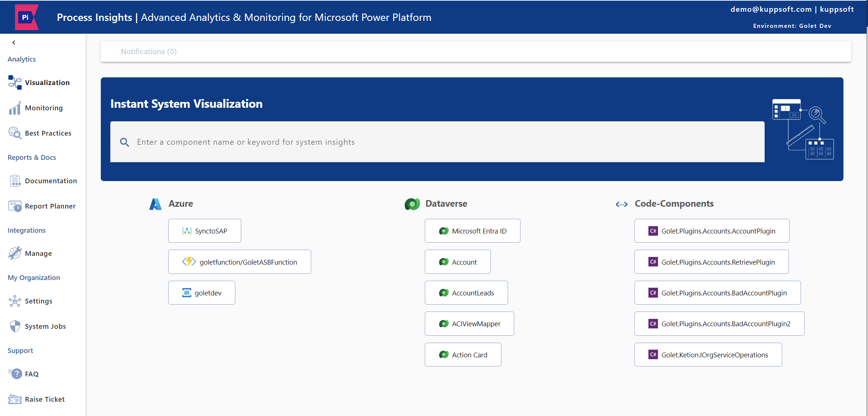This screenshot has height=416, width=868.
Task: Click the Reports & Docs heading
Action: (x=32, y=157)
